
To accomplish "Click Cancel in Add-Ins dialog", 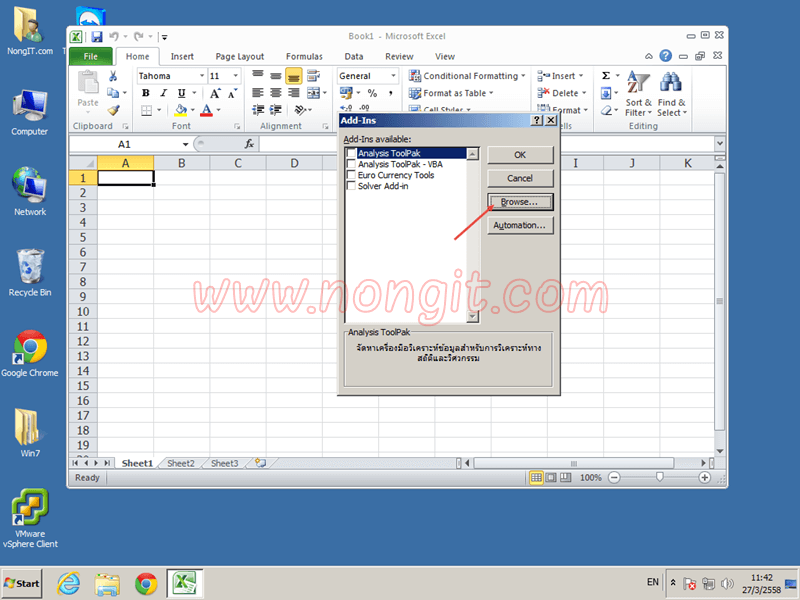I will (520, 179).
